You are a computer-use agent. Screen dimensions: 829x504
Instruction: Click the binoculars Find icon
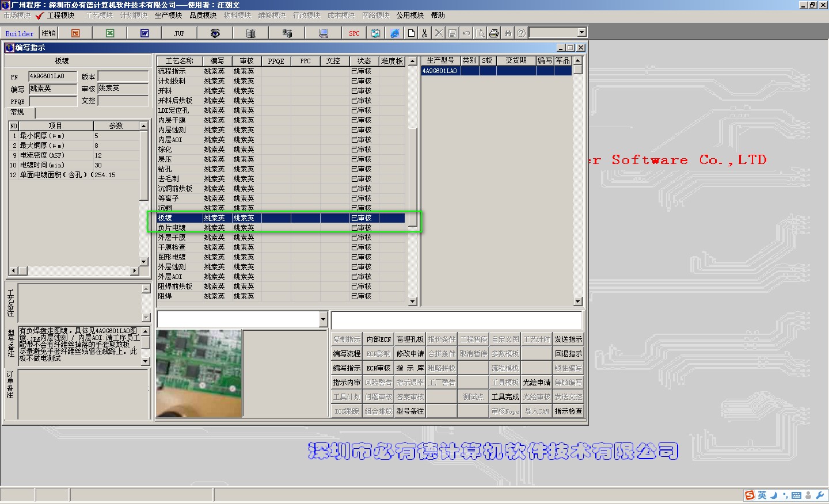click(x=508, y=33)
